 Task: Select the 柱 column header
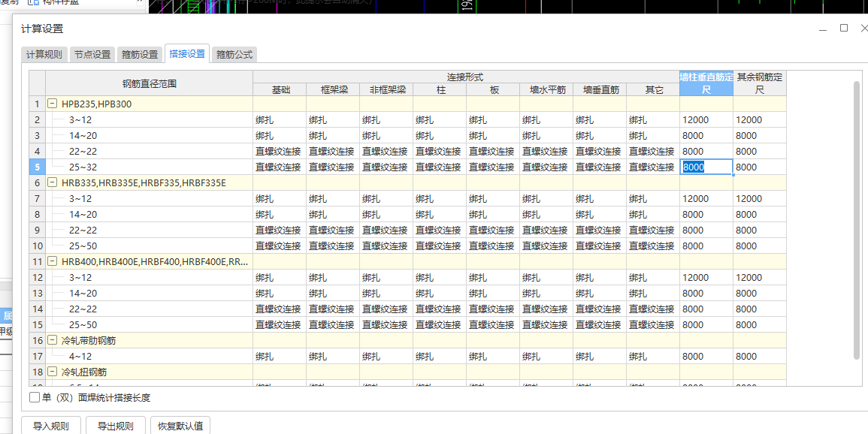440,90
